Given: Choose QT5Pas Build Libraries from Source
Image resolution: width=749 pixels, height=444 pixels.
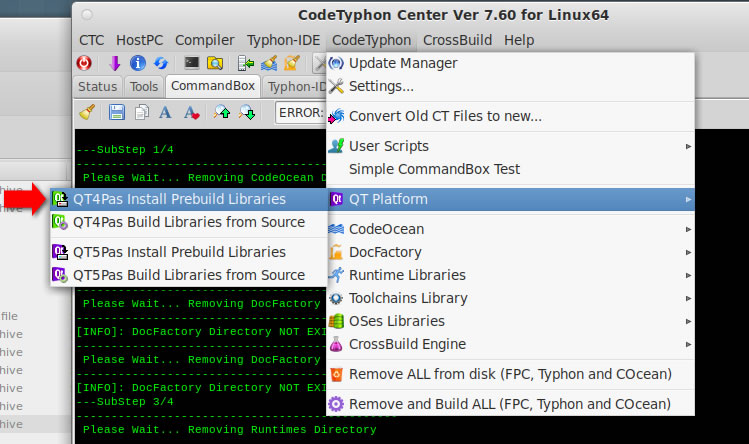Looking at the screenshot, I should [x=189, y=275].
